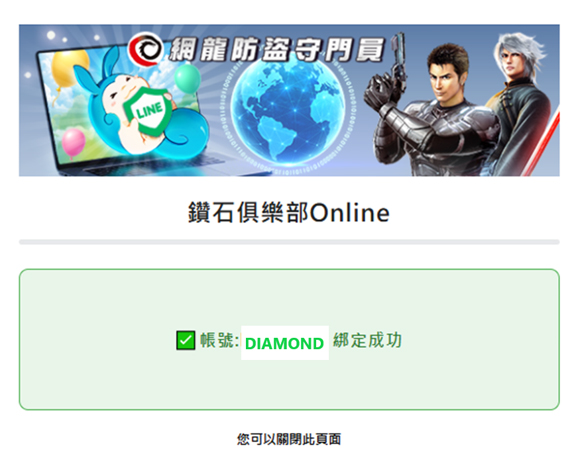Click the 帳號: label
The height and width of the screenshot is (457, 579).
219,340
